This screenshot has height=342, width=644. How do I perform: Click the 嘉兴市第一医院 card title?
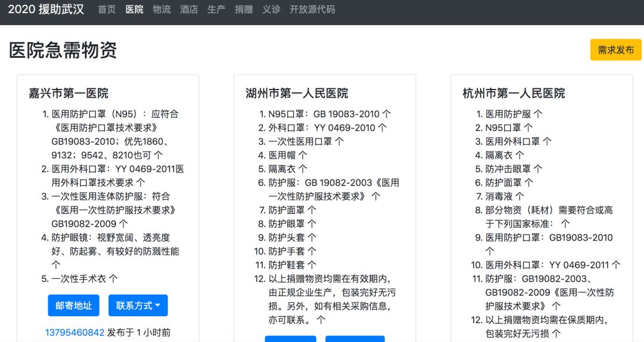point(69,93)
